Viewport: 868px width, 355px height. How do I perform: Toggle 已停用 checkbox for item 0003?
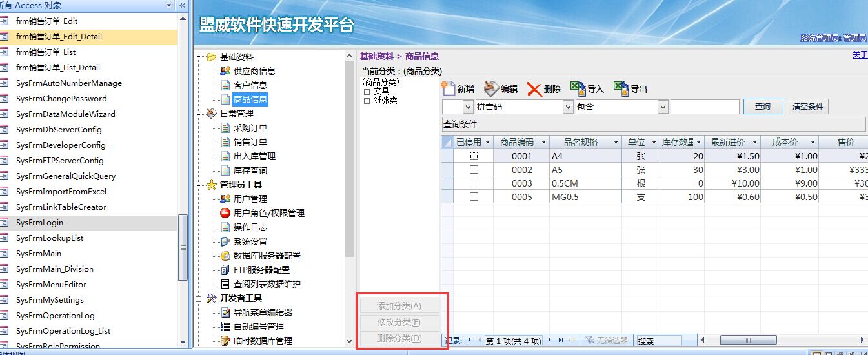[474, 183]
